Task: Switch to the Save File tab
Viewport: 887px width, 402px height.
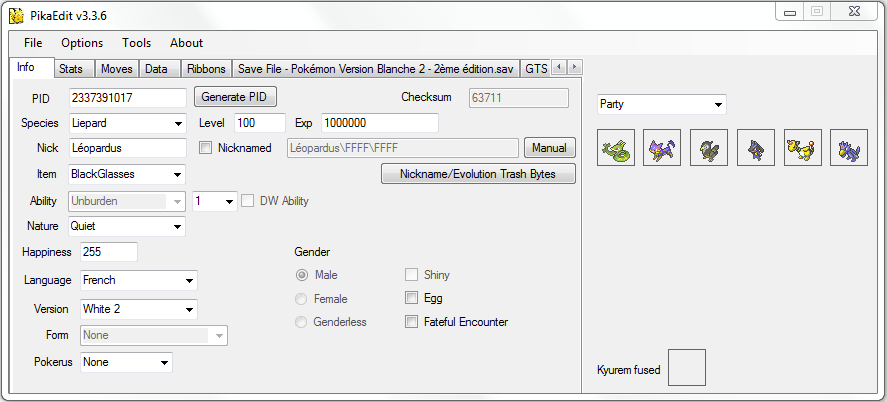Action: [376, 69]
